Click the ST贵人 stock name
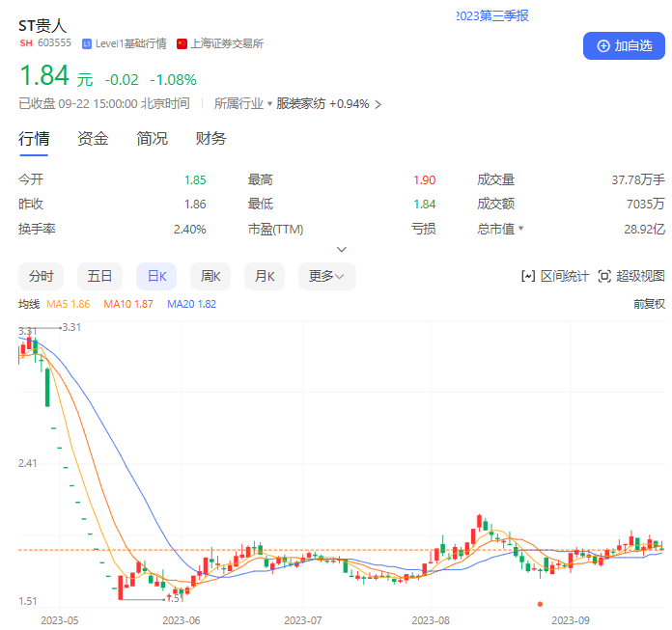The height and width of the screenshot is (630, 672). point(42,26)
